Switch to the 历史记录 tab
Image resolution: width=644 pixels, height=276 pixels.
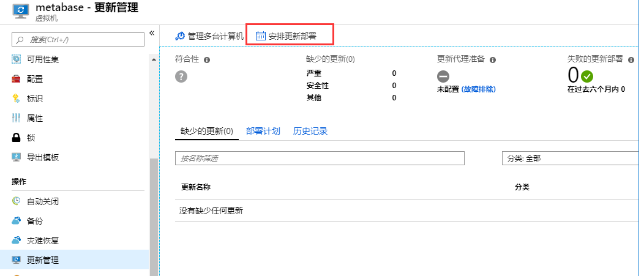click(310, 131)
